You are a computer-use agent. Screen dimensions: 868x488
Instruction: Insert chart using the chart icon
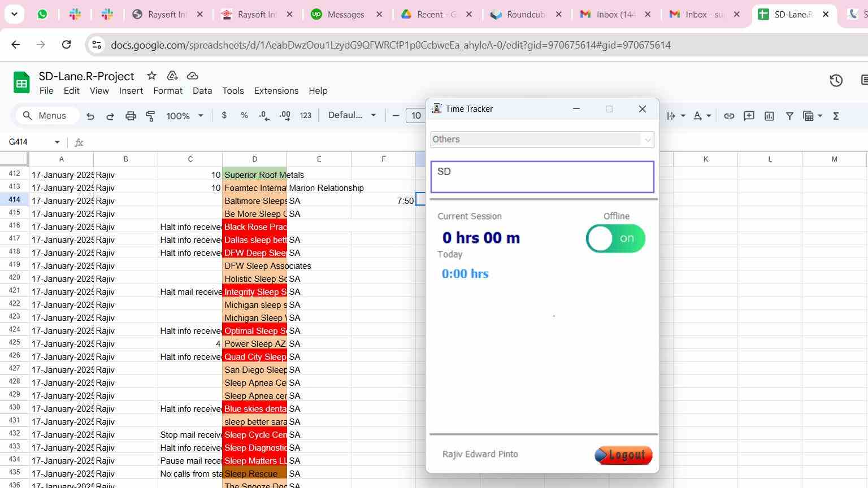point(769,116)
